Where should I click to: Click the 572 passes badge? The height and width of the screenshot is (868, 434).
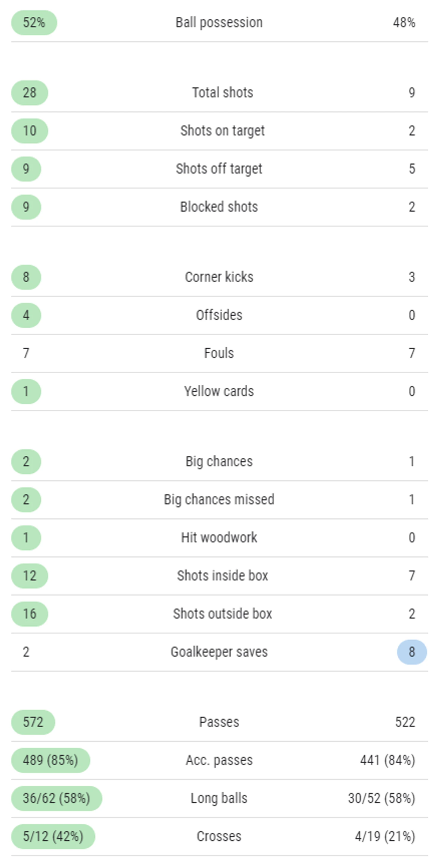coord(33,722)
